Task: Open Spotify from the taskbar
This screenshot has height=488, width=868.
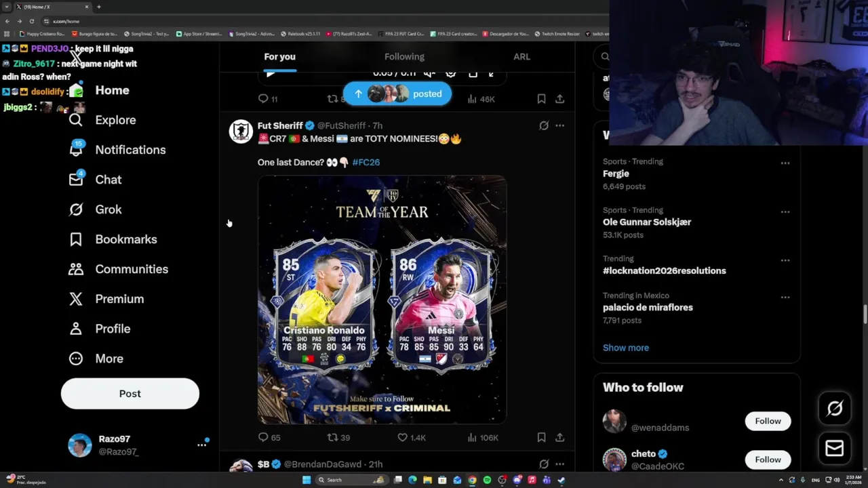Action: coord(487,480)
